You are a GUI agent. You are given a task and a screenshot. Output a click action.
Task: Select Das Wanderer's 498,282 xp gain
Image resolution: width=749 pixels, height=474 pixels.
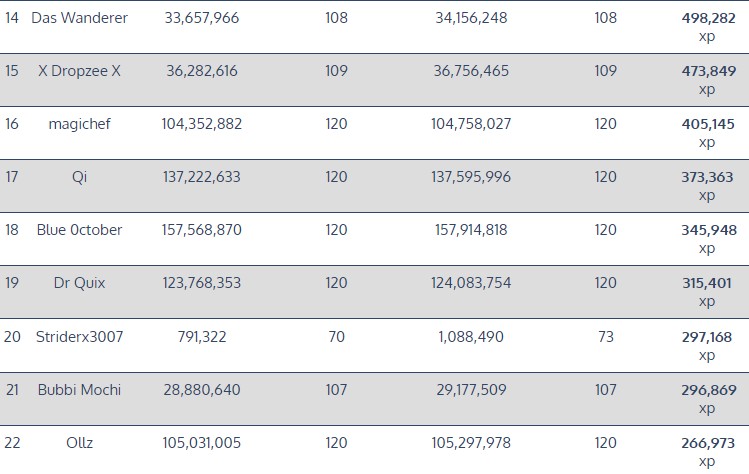707,18
